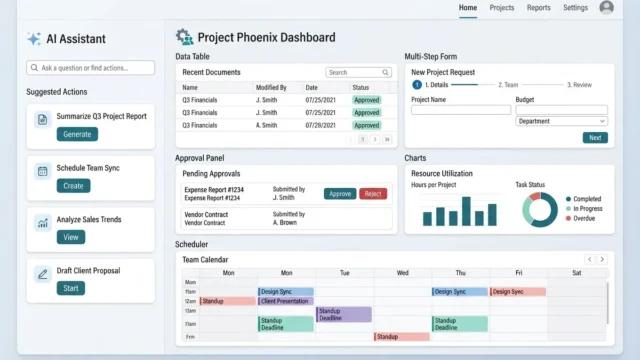Reject Expense Report #1234
Screen dimensions: 640x360
coord(373,194)
